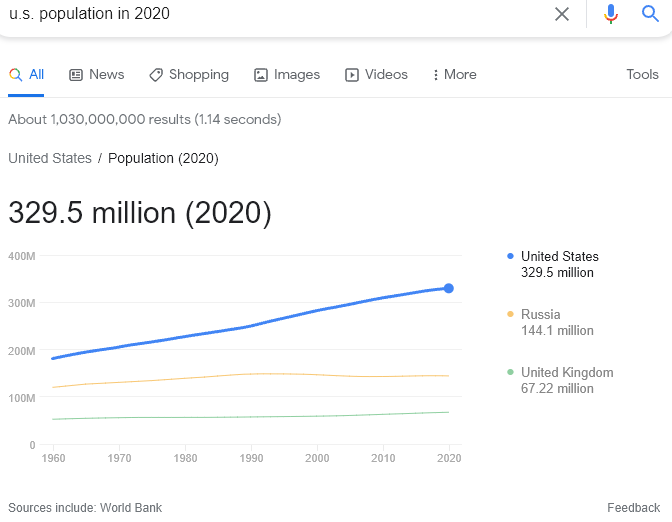
Task: Click the 1990 x-axis label
Action: [x=251, y=458]
